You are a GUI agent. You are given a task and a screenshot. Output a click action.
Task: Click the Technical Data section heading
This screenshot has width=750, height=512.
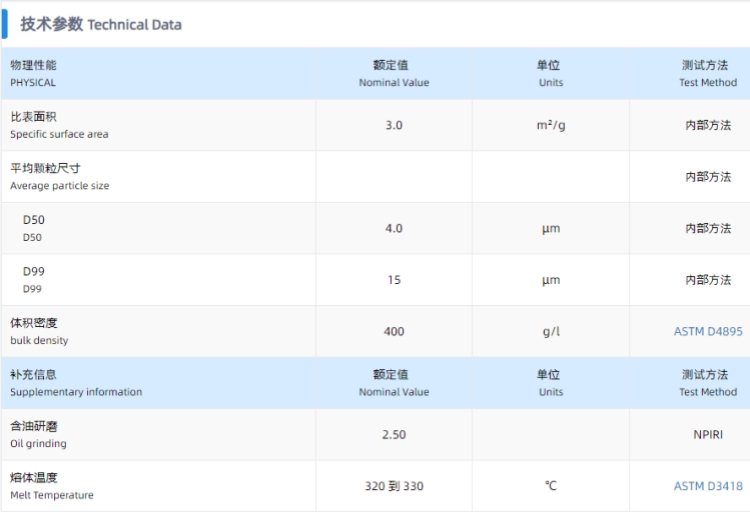click(x=101, y=24)
